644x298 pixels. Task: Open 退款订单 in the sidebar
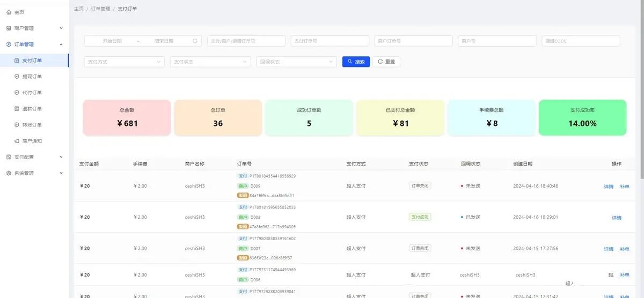pos(34,109)
